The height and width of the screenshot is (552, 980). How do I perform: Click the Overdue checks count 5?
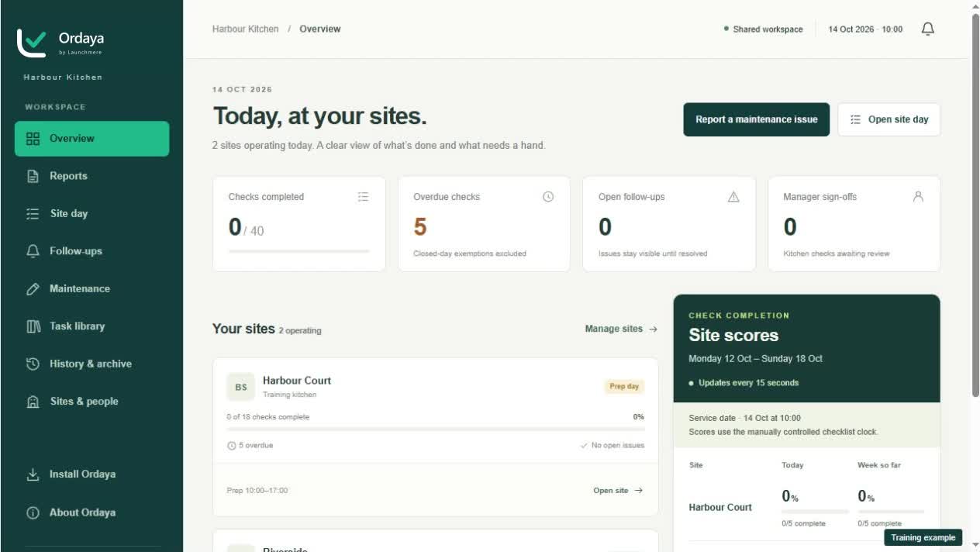(x=420, y=227)
